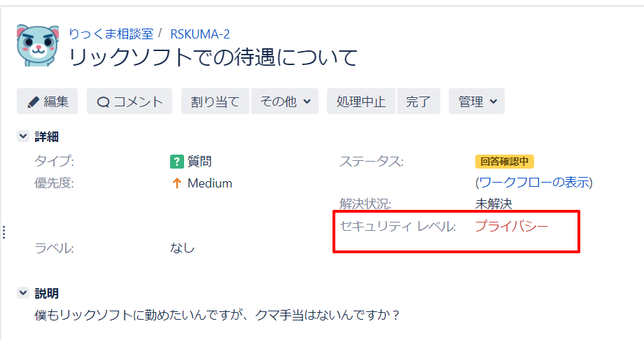Click the speech bubble comment icon

point(103,102)
